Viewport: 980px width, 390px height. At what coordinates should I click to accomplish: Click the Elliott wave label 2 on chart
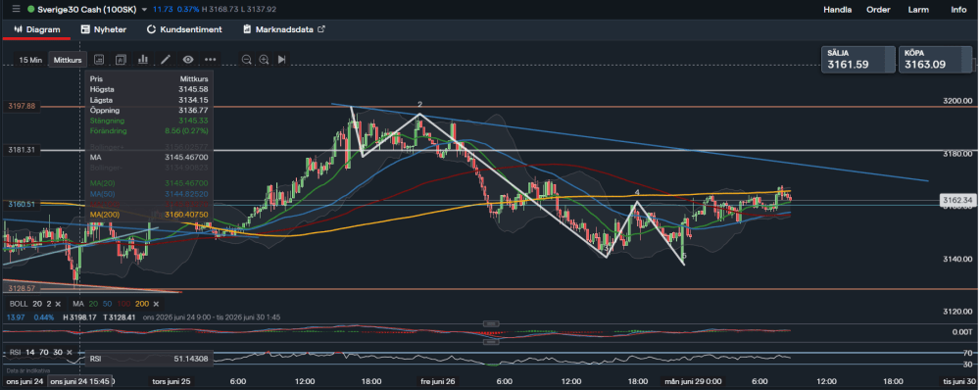point(420,104)
